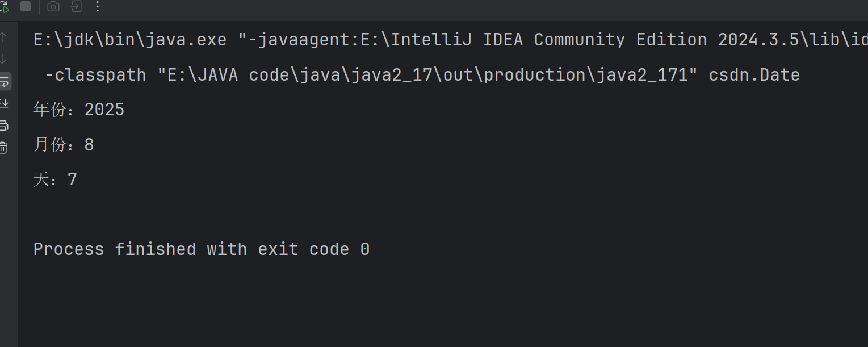
Task: Stop the running process
Action: pyautogui.click(x=26, y=6)
